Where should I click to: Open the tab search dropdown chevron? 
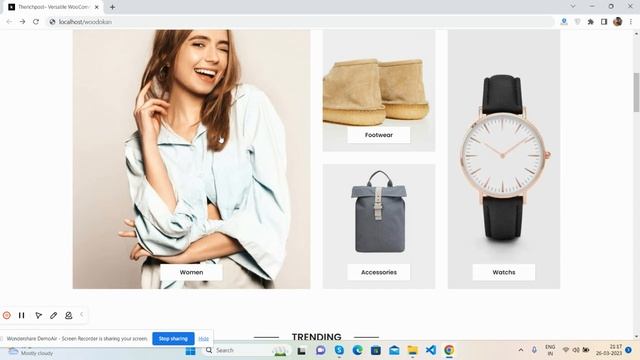coord(573,6)
